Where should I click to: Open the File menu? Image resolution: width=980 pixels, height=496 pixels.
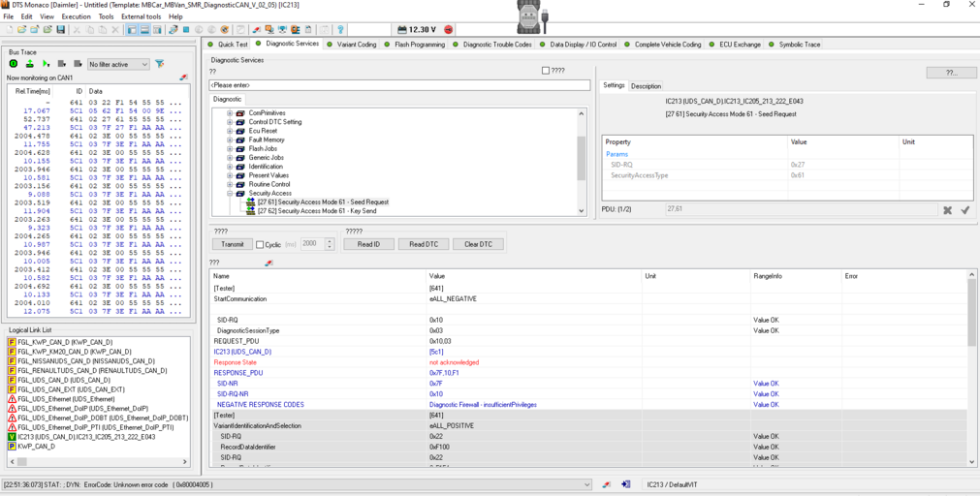[x=9, y=16]
